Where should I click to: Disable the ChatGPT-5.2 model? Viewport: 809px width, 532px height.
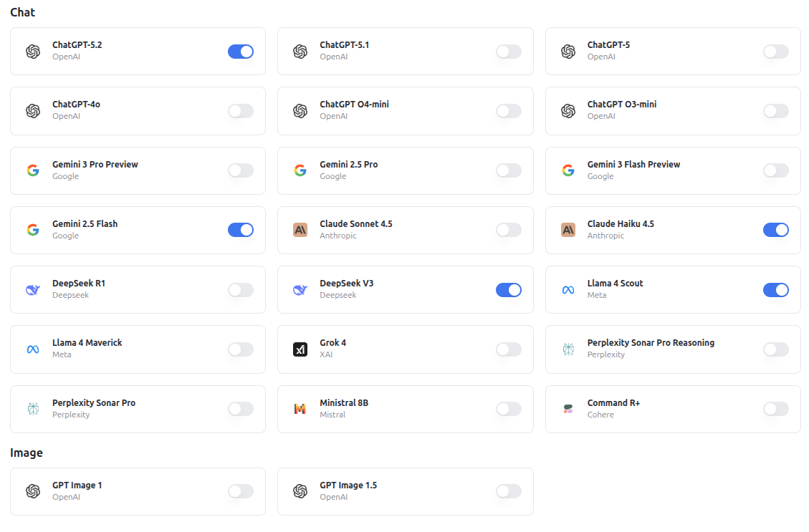pos(241,51)
